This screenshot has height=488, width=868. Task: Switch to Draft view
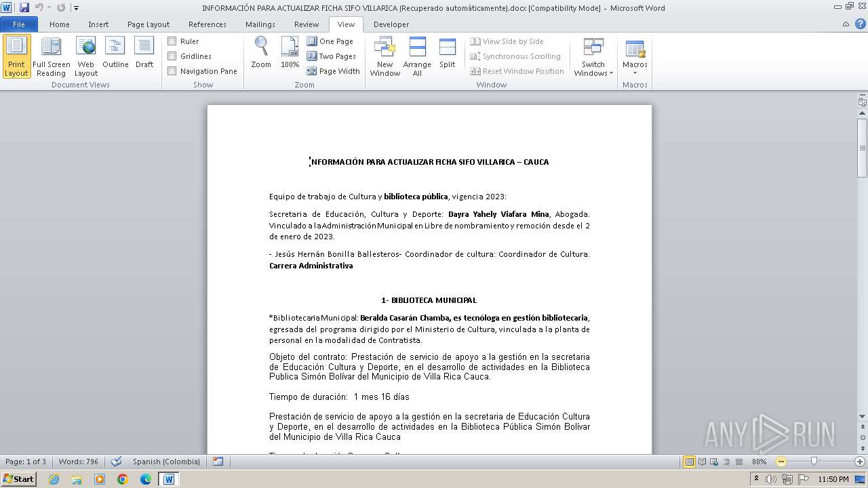[x=144, y=53]
